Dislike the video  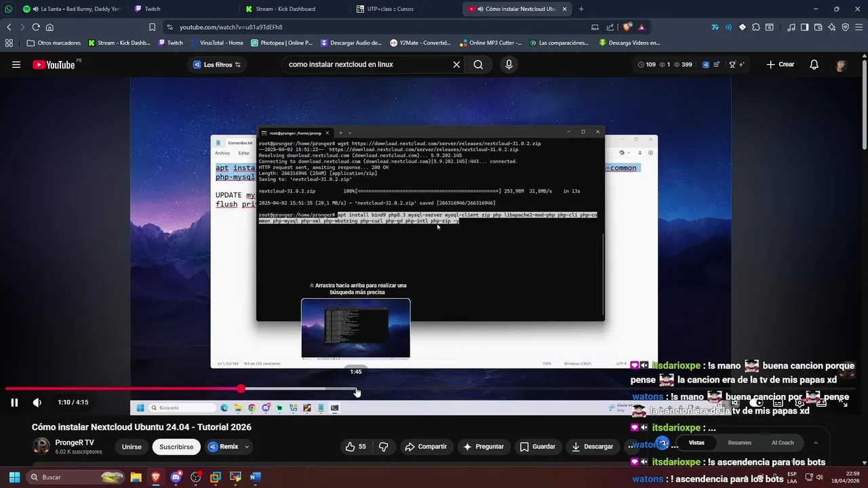click(384, 447)
